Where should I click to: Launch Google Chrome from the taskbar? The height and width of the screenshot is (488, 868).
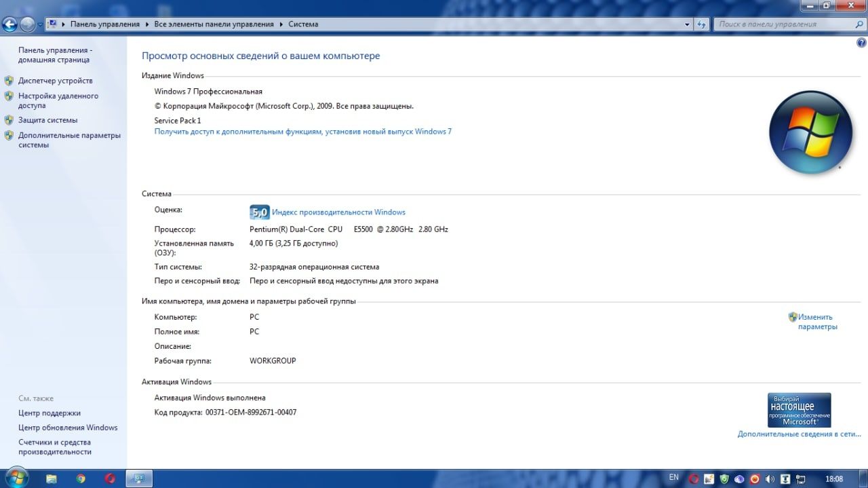pyautogui.click(x=81, y=478)
